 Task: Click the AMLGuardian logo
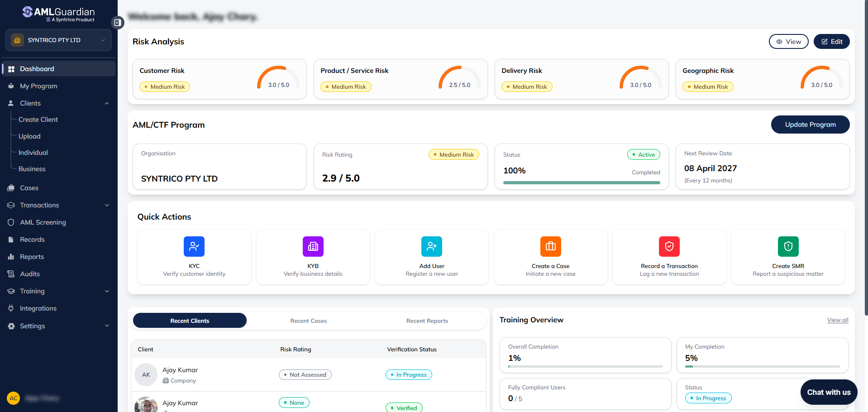coord(59,14)
